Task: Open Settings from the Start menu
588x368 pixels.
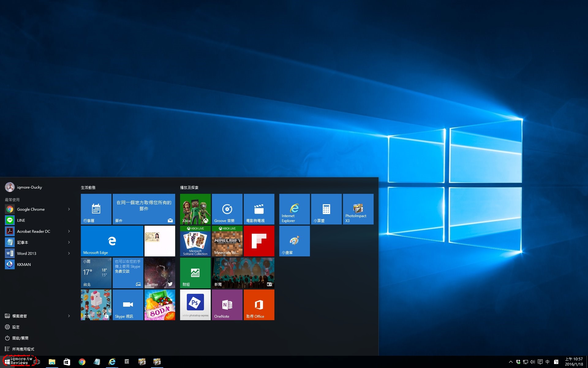Action: tap(16, 327)
